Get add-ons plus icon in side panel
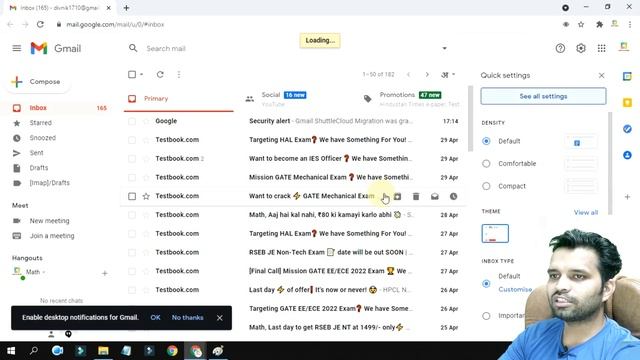This screenshot has width=640, height=360. (x=627, y=197)
